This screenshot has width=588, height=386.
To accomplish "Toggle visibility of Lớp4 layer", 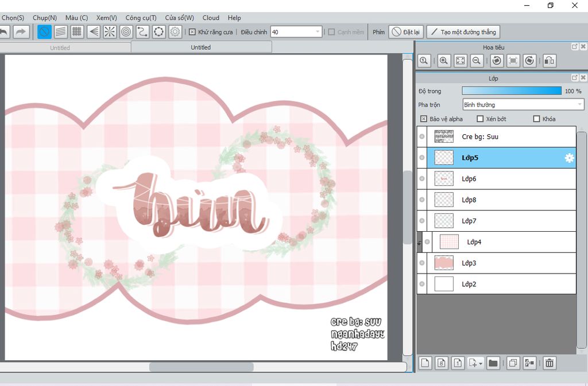I will click(427, 242).
